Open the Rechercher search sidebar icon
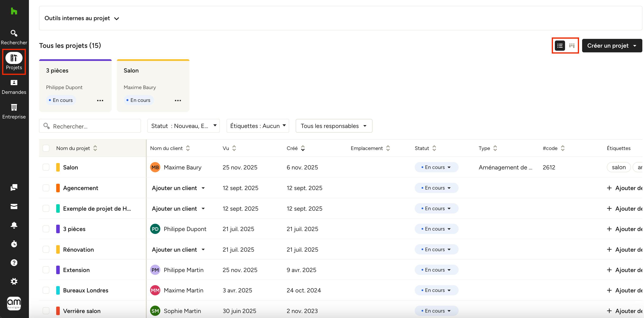This screenshot has width=644, height=318. click(14, 37)
